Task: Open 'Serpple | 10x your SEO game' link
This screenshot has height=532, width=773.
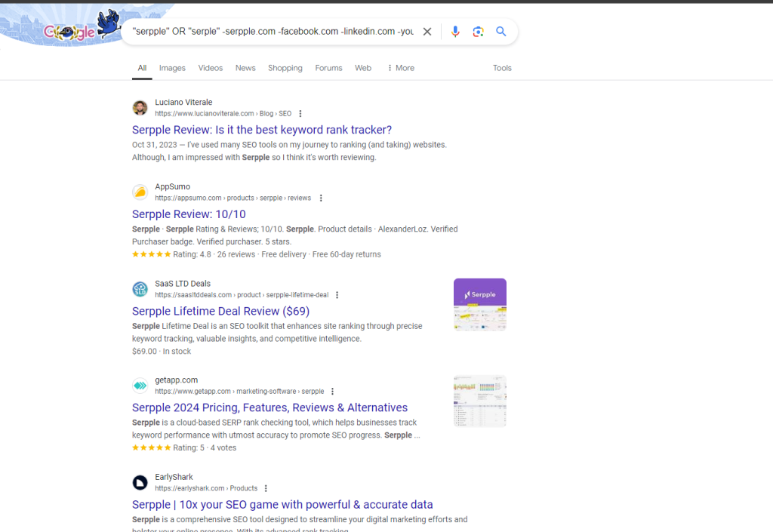Action: [282, 505]
